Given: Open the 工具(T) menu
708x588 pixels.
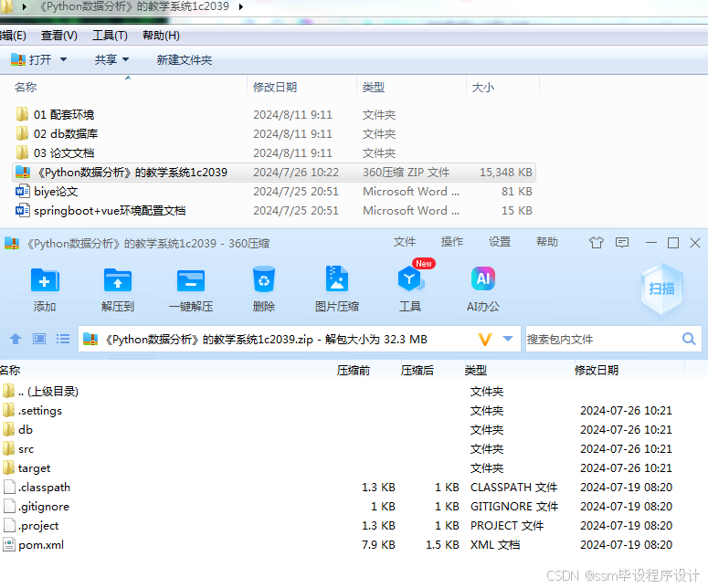Looking at the screenshot, I should (110, 36).
